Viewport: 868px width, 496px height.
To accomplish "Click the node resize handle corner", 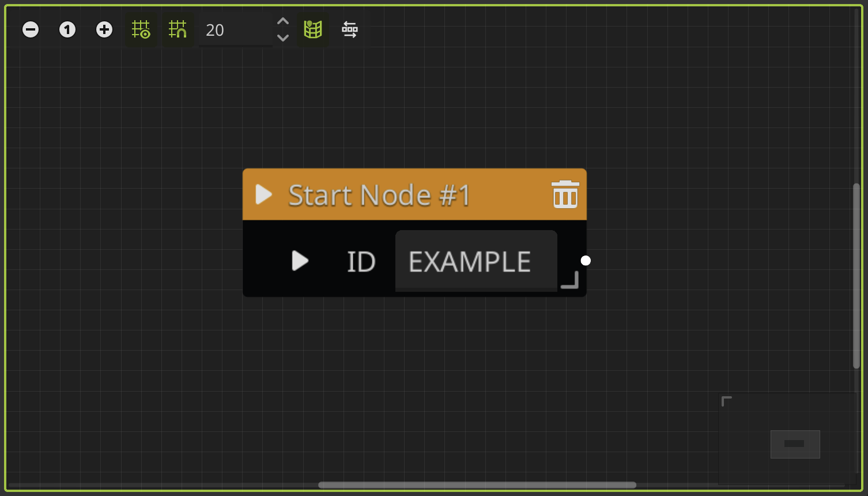I will pos(569,281).
